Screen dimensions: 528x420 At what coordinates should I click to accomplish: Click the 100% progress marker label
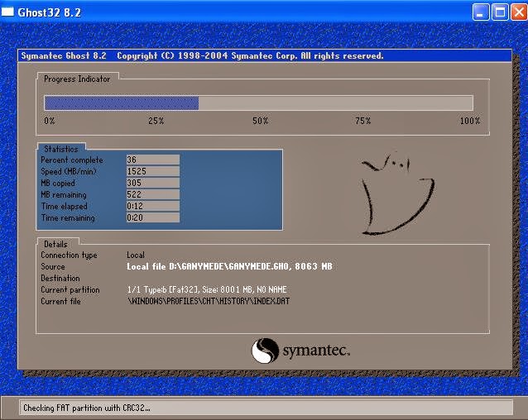[470, 121]
